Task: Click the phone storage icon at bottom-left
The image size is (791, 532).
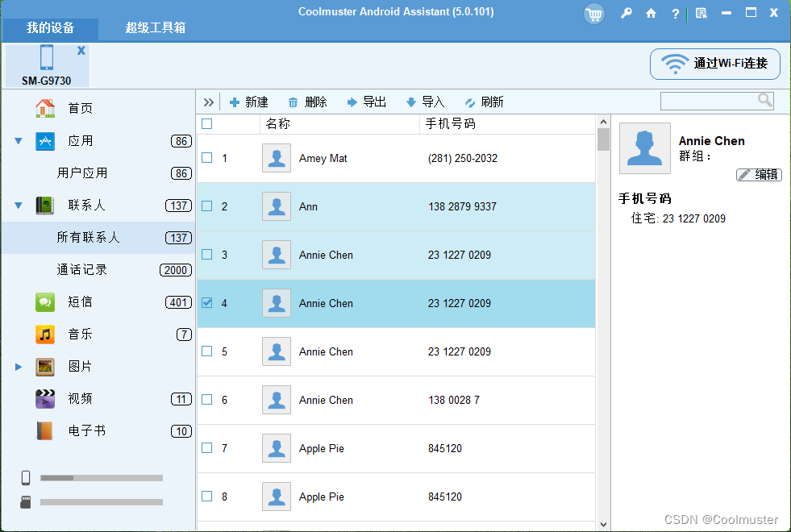Action: click(26, 477)
